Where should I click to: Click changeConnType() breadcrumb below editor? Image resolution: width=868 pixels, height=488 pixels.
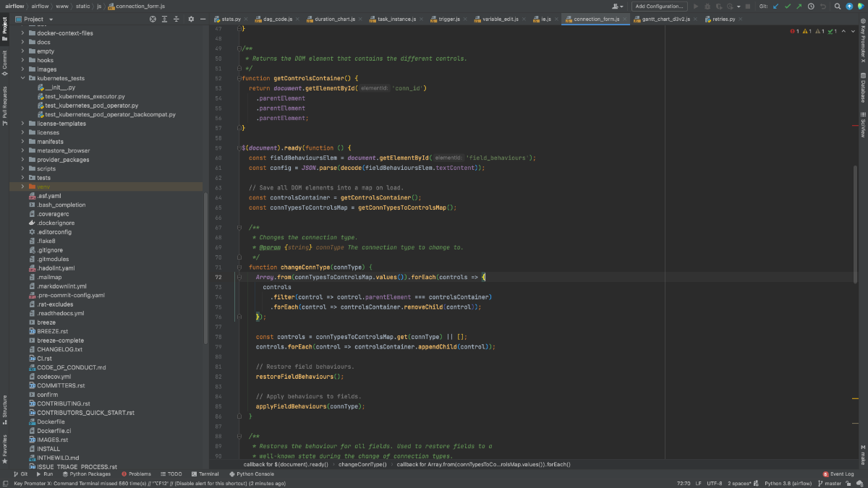(x=362, y=464)
